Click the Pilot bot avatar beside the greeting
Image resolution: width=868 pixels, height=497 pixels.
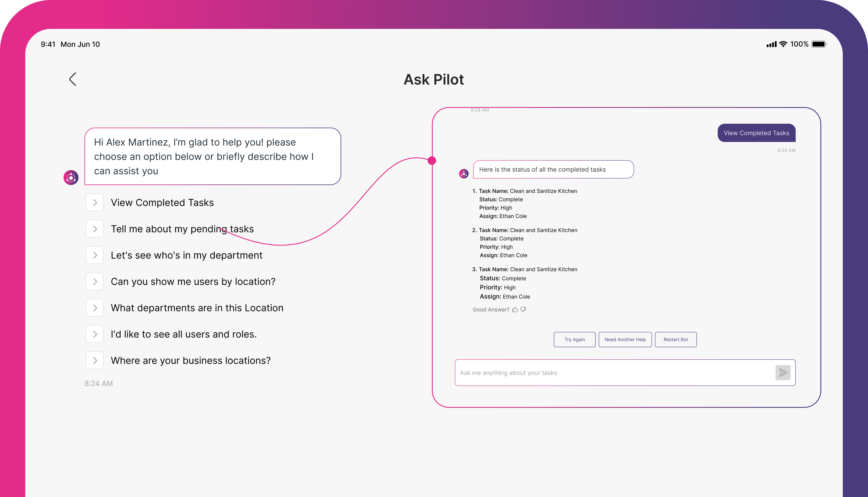click(71, 178)
